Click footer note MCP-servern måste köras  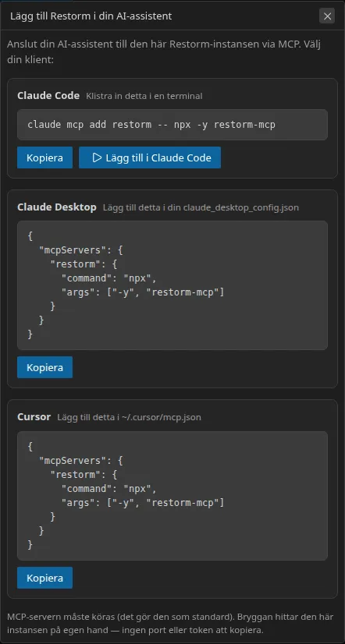coord(170,623)
